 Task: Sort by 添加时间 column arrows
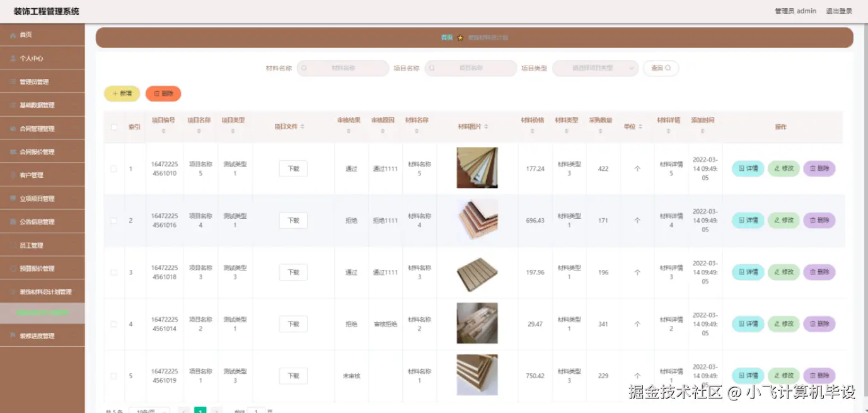tap(703, 131)
